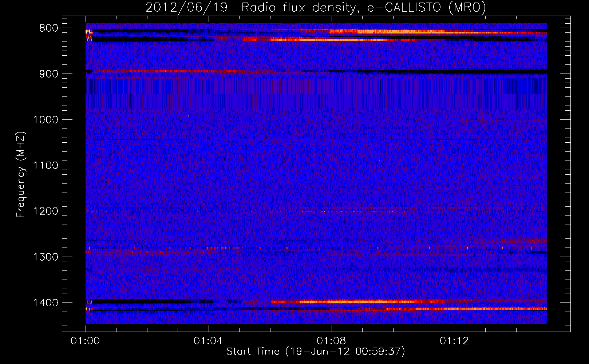Click the 800 frequency tick label
This screenshot has height=364, width=589.
tap(49, 28)
